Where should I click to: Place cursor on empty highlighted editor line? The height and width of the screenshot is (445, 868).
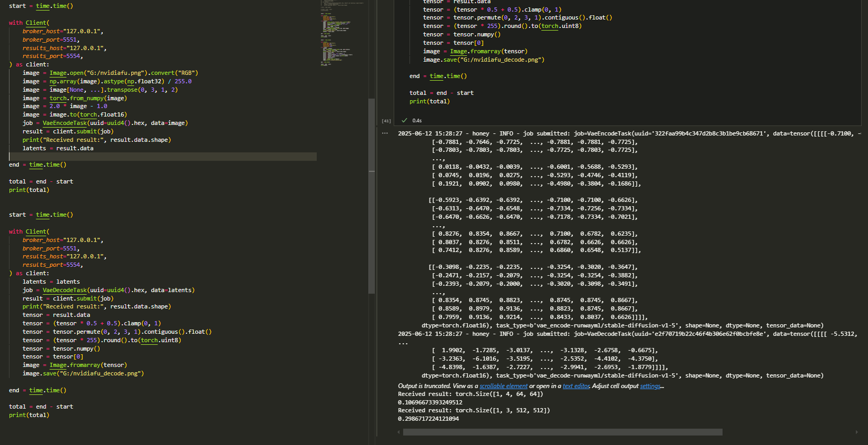point(163,157)
